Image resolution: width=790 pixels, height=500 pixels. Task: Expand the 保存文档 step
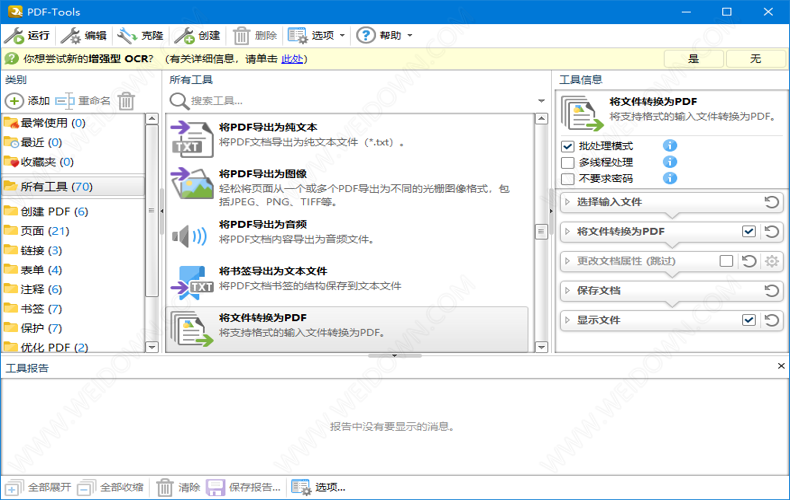[567, 291]
